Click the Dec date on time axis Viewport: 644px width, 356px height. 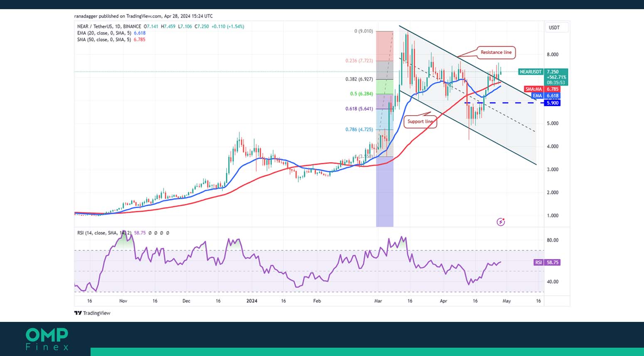[x=186, y=301]
